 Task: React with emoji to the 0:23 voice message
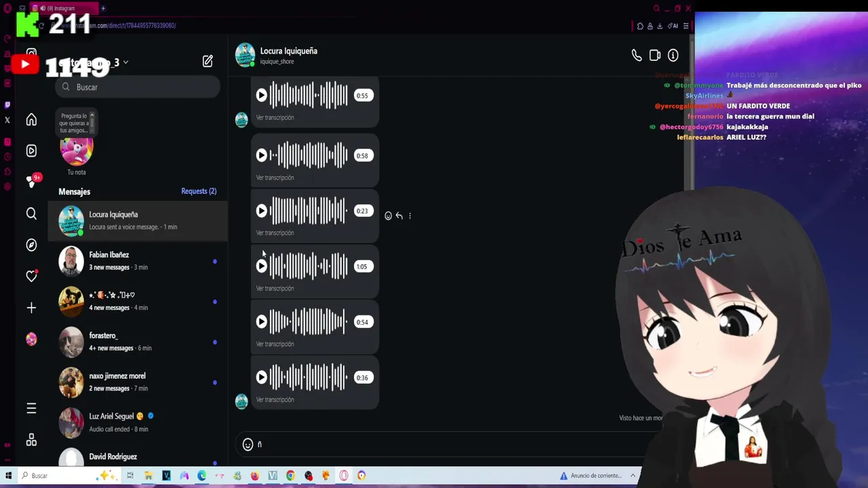point(388,216)
